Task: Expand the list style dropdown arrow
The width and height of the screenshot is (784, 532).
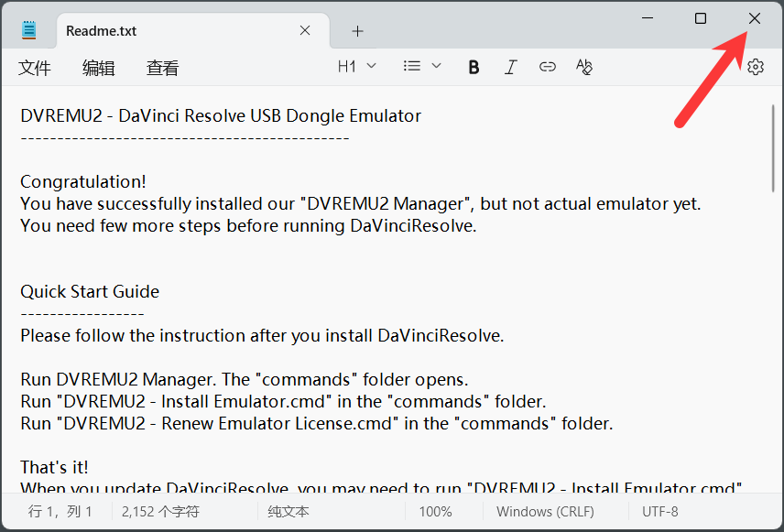Action: click(x=437, y=66)
